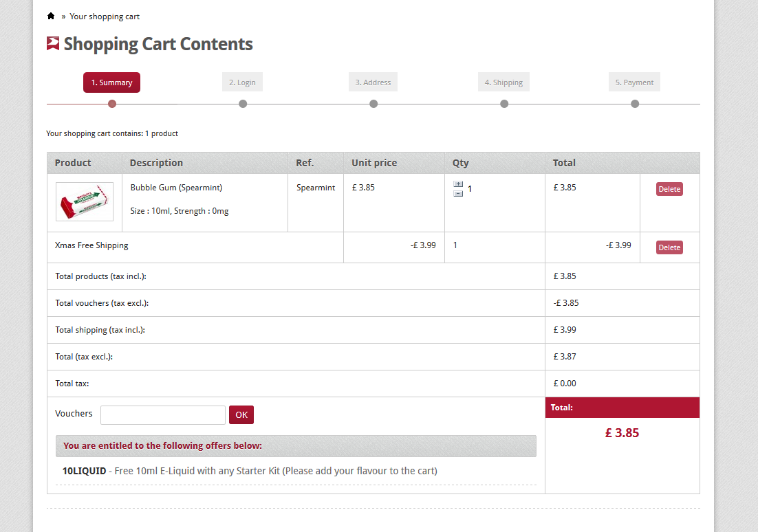Select the 4. Shipping step
This screenshot has height=532, width=758.
click(x=503, y=82)
